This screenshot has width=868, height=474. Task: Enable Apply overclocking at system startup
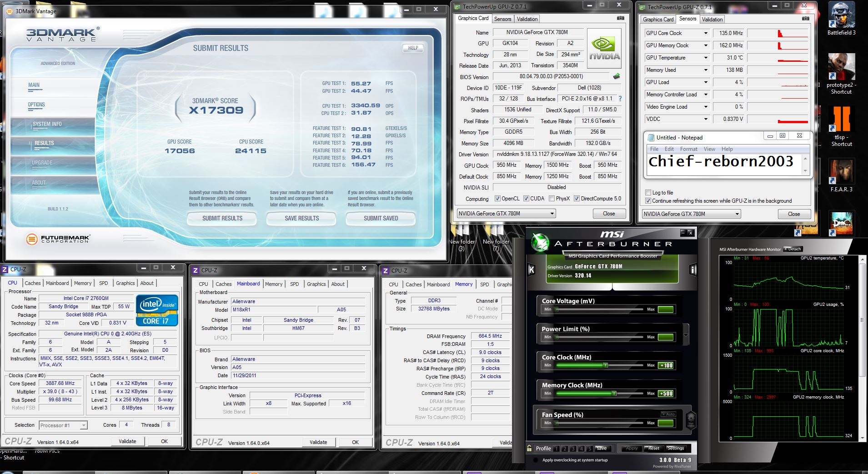(x=536, y=460)
